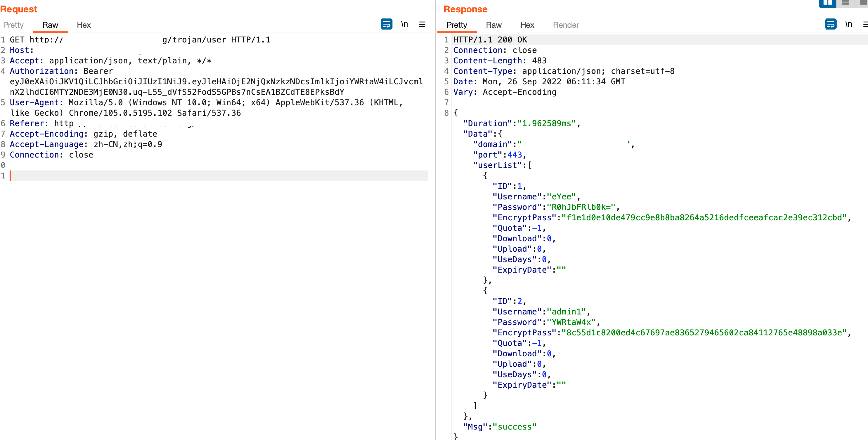
Task: Select Request Raw tab
Action: [x=50, y=25]
